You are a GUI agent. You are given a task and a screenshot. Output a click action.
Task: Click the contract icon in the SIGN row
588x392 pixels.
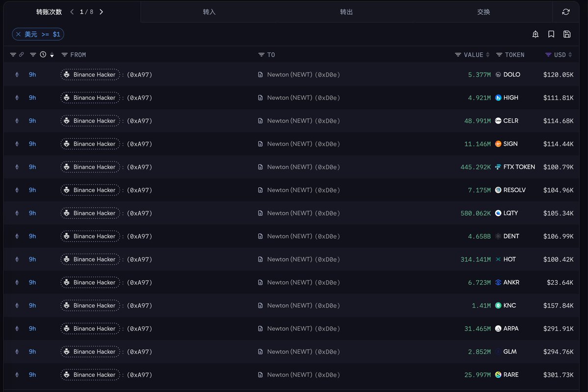[260, 144]
